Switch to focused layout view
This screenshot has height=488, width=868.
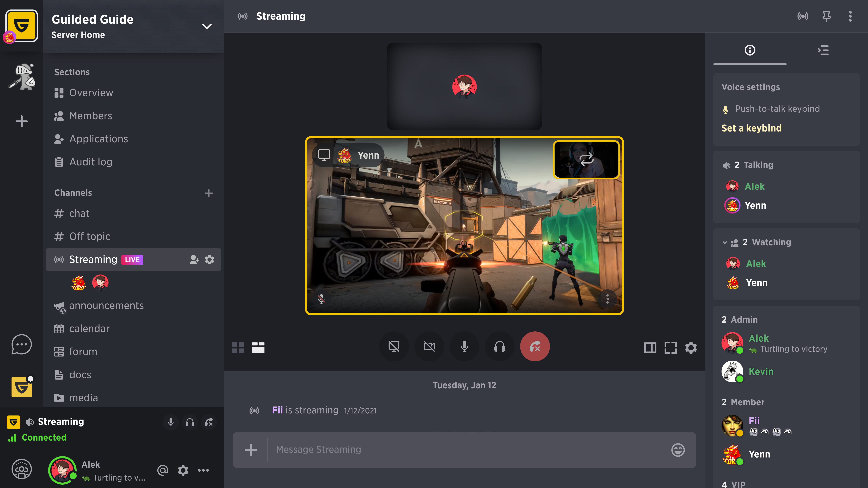pos(258,348)
